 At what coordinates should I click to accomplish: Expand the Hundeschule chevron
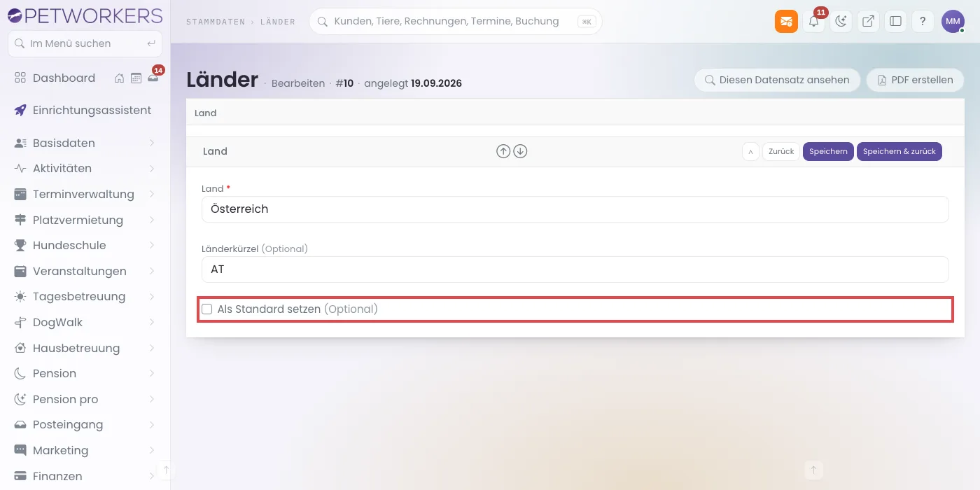click(152, 246)
